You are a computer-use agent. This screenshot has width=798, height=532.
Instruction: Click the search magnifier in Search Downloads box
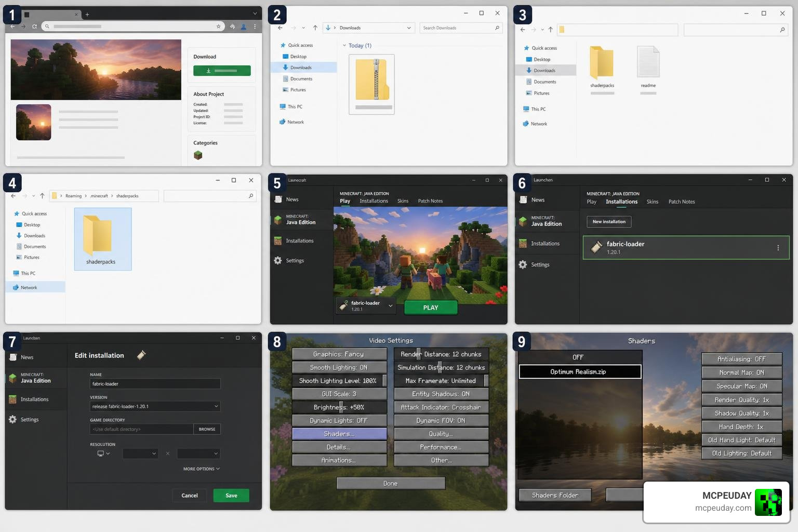(497, 28)
